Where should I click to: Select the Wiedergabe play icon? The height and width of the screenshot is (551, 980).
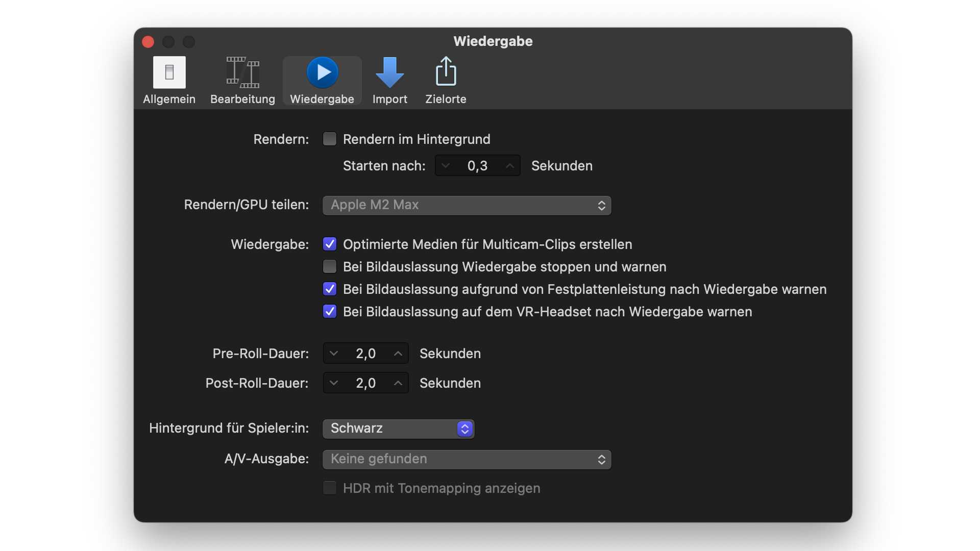(x=322, y=73)
